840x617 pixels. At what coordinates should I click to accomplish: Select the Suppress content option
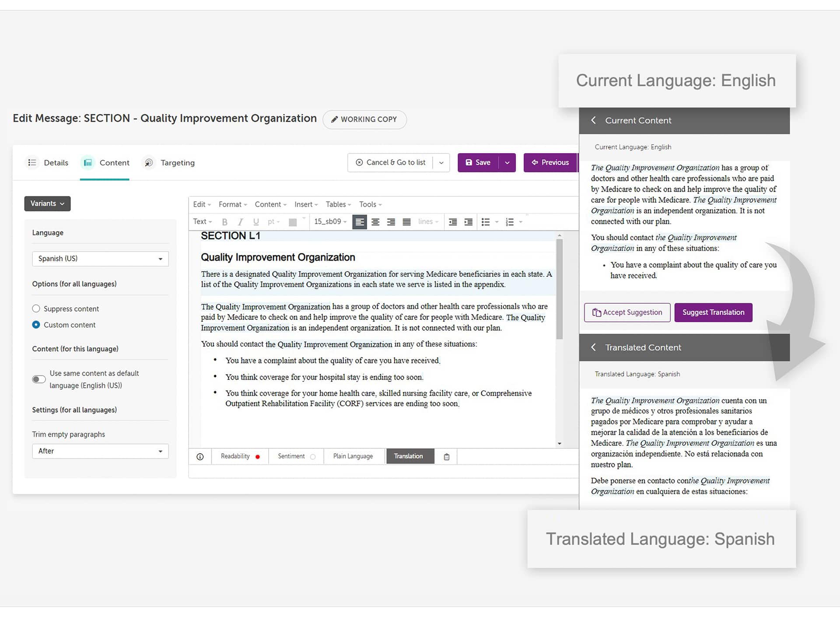tap(36, 308)
